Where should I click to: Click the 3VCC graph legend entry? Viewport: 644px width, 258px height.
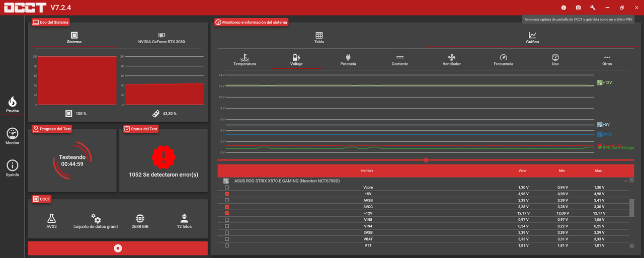(605, 134)
